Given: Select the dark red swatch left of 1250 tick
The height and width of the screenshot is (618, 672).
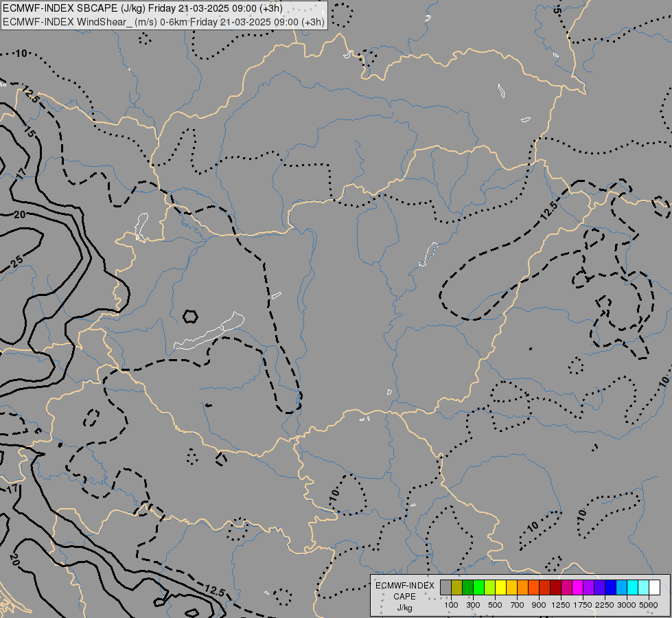Looking at the screenshot, I should pyautogui.click(x=556, y=588).
